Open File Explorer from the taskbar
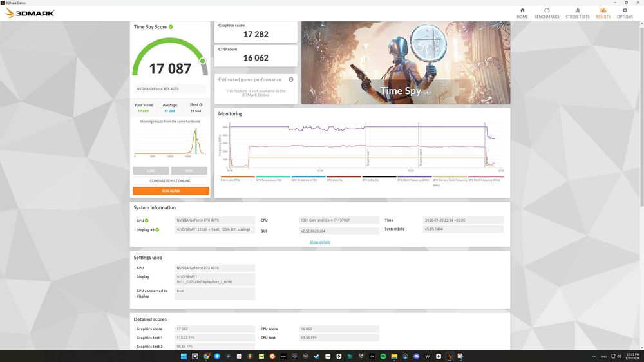Viewport: 644px width, 362px height. point(394,356)
